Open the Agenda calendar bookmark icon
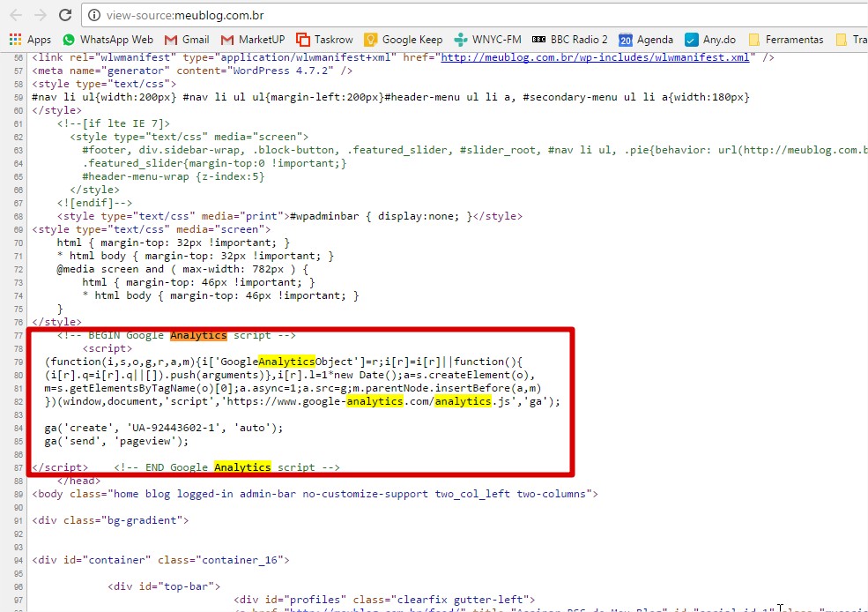The height and width of the screenshot is (612, 868). tap(626, 40)
